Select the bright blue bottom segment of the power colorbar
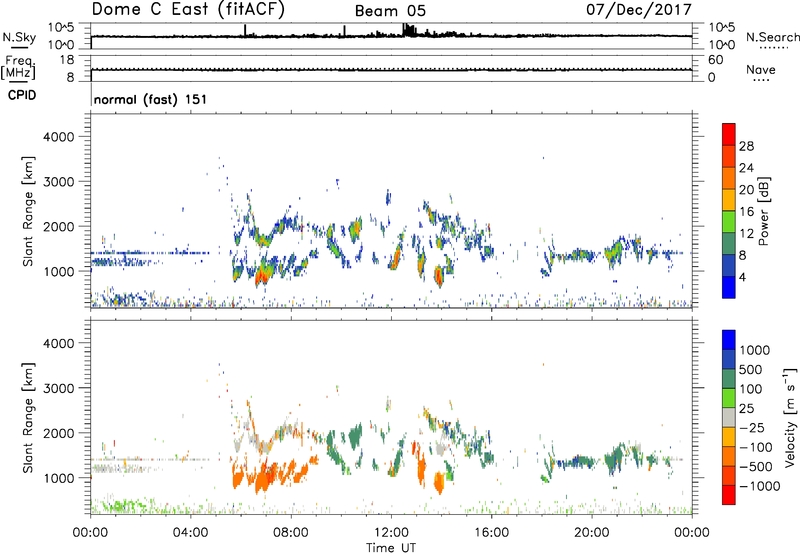The width and height of the screenshot is (800, 554). click(x=729, y=288)
